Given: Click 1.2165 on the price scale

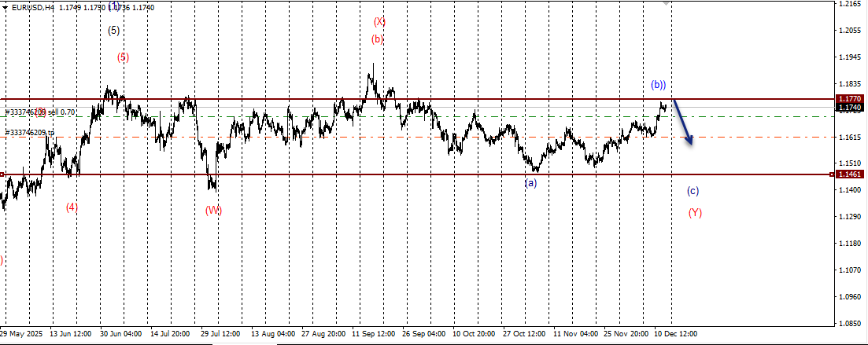Looking at the screenshot, I should (850, 4).
